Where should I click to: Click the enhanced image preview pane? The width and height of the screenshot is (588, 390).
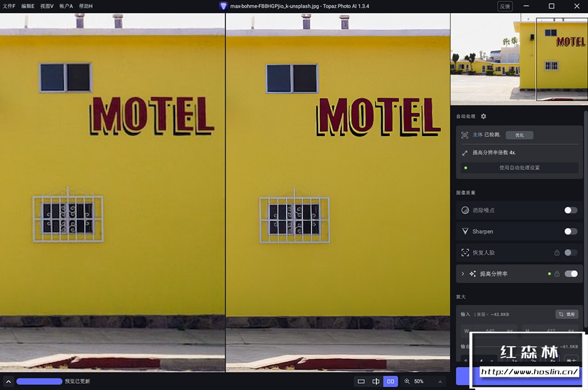[x=338, y=192]
